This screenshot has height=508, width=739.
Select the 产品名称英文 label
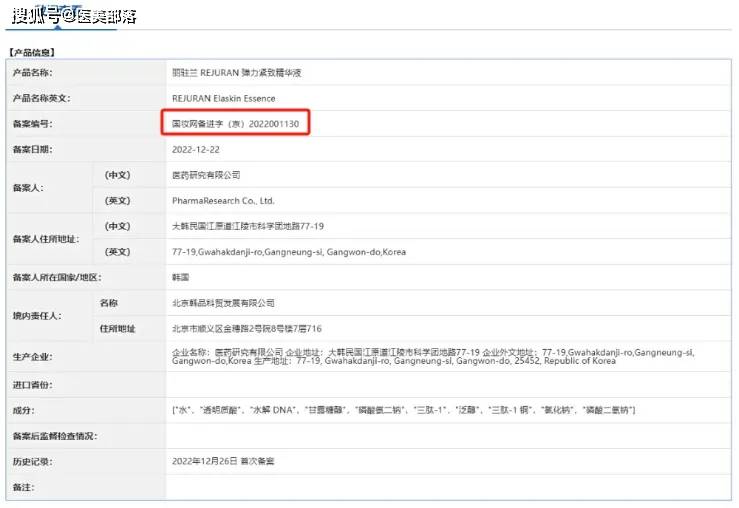coord(41,98)
